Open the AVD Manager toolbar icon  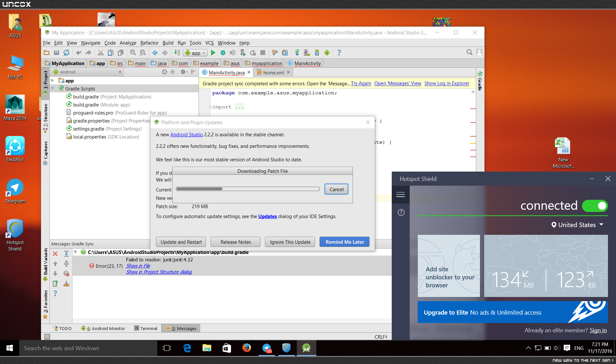307,53
